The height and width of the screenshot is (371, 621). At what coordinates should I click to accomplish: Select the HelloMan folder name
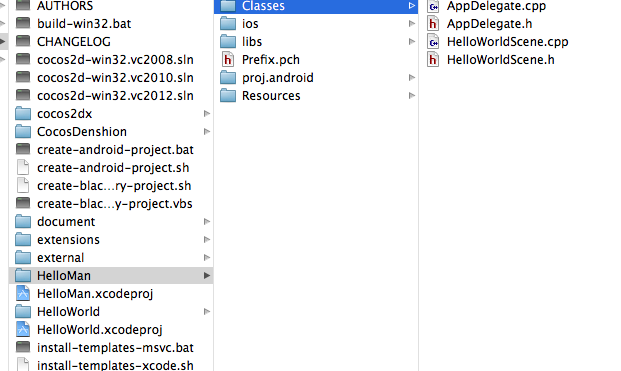click(x=64, y=276)
